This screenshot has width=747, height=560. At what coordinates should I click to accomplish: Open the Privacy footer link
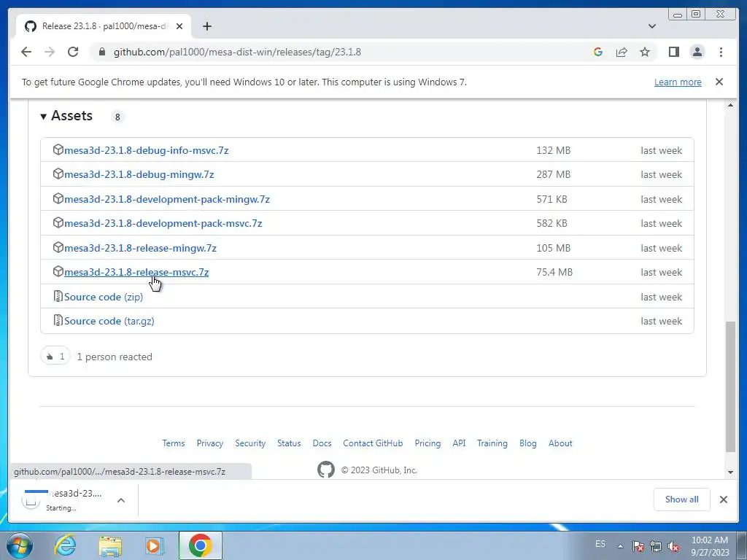(x=209, y=443)
